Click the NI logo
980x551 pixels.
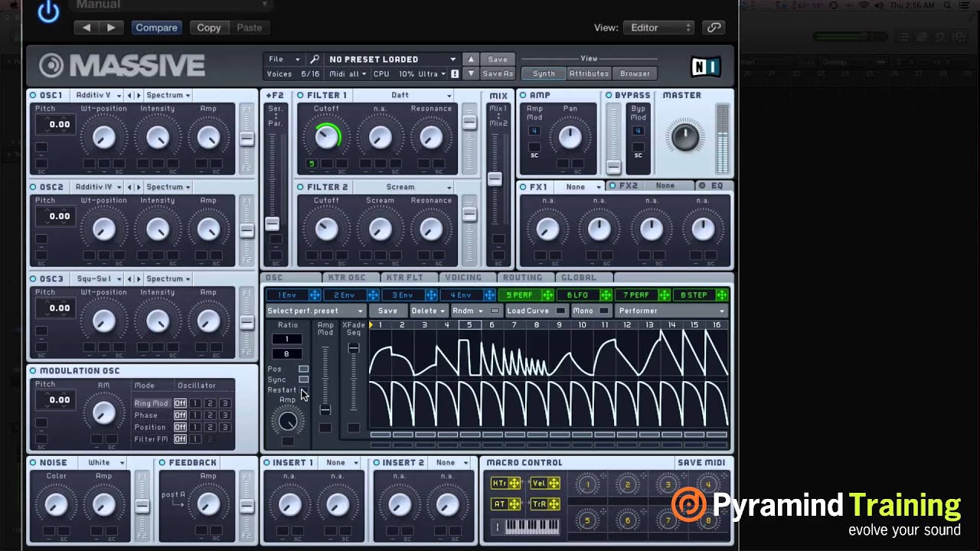(x=705, y=67)
